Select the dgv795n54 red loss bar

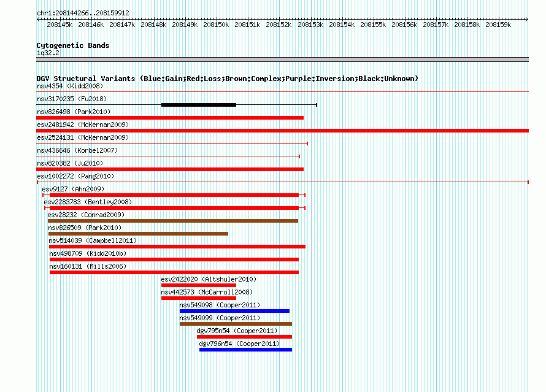click(244, 337)
